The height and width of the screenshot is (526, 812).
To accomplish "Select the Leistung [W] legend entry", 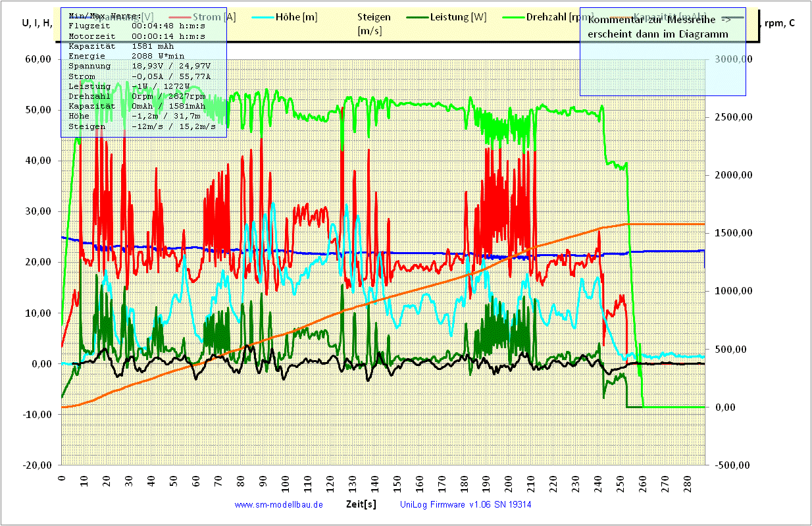I will [x=458, y=17].
